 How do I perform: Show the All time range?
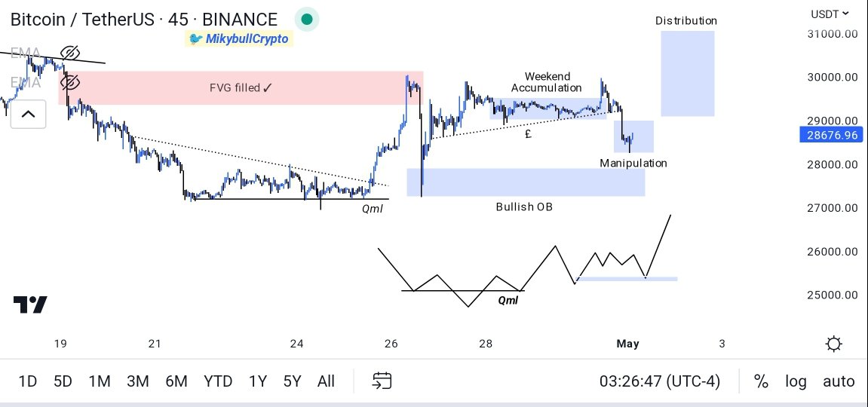point(326,381)
